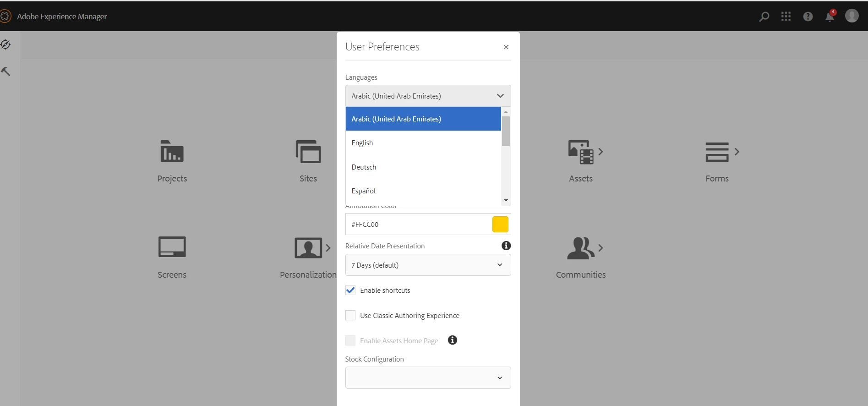
Task: Open the Personalization portrait icon
Action: pyautogui.click(x=308, y=248)
